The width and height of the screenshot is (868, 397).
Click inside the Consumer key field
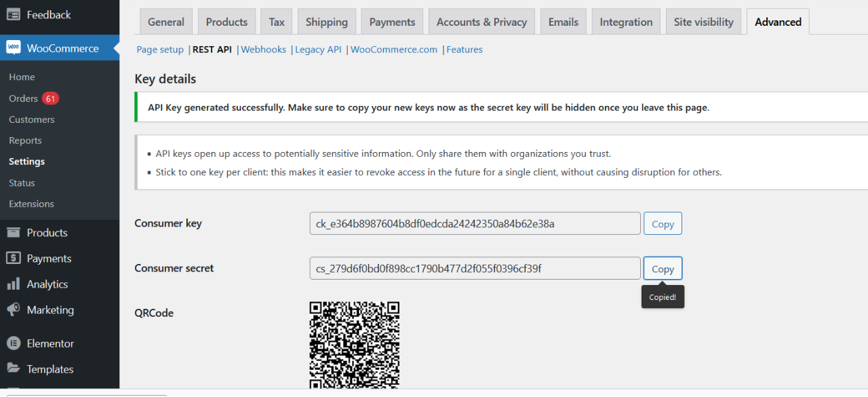pos(475,223)
